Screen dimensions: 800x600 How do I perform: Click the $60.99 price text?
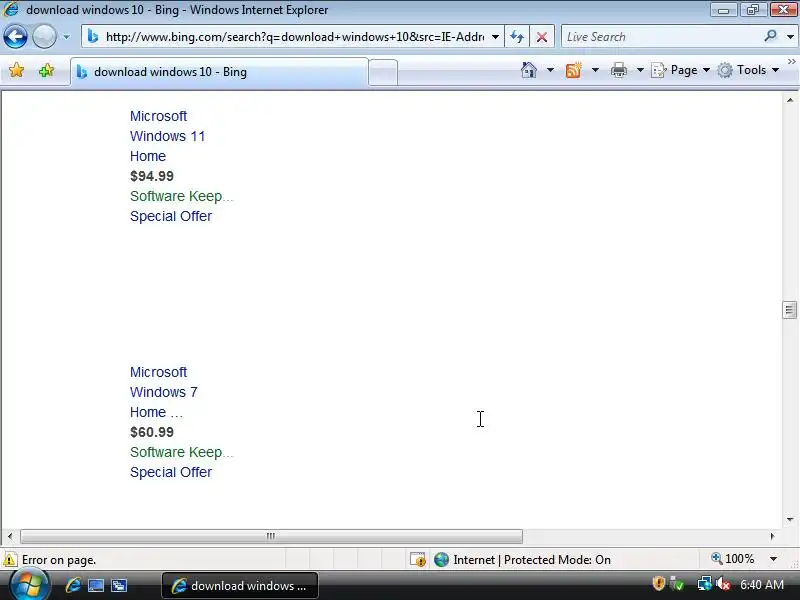[x=152, y=432]
